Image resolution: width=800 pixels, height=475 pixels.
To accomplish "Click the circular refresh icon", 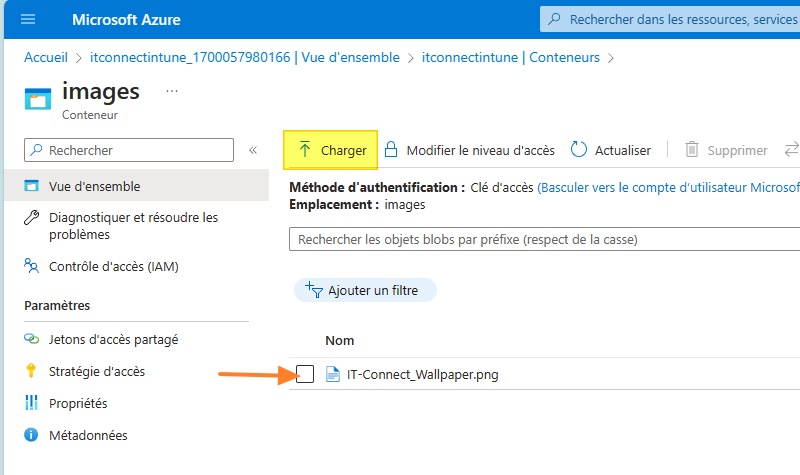I will 579,149.
